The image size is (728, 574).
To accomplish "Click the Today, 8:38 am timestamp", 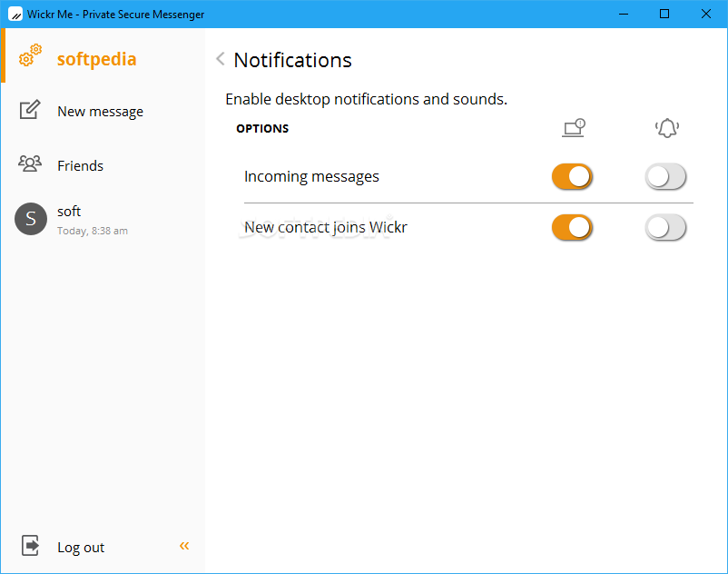I will (x=93, y=231).
